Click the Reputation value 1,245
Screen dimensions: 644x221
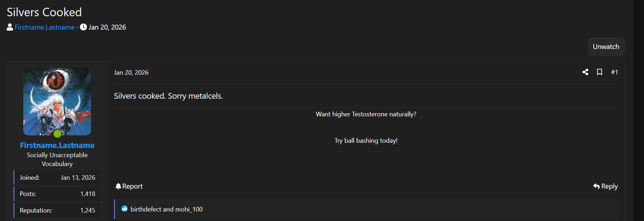click(x=88, y=210)
